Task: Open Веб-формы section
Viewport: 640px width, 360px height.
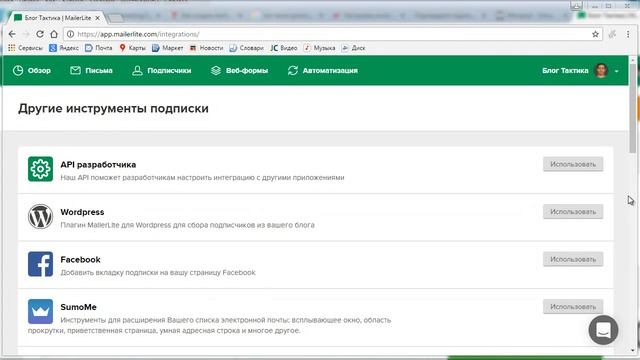Action: (x=239, y=71)
